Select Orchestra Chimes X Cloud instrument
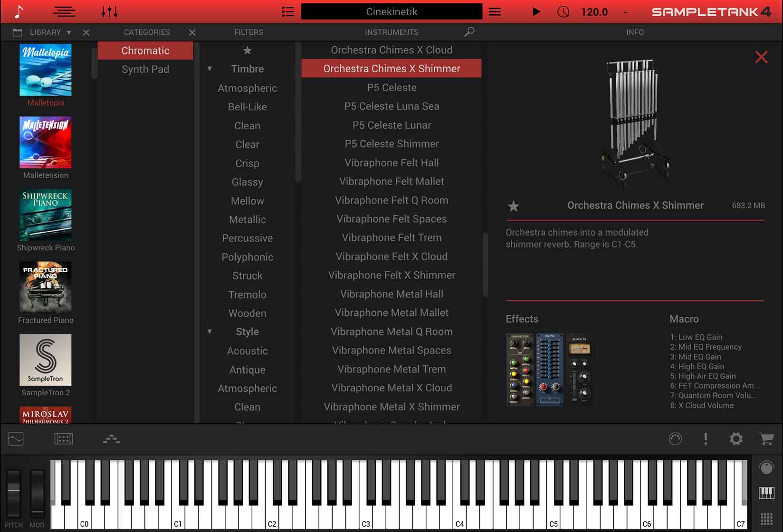Screen dimensions: 783x532 (391, 50)
